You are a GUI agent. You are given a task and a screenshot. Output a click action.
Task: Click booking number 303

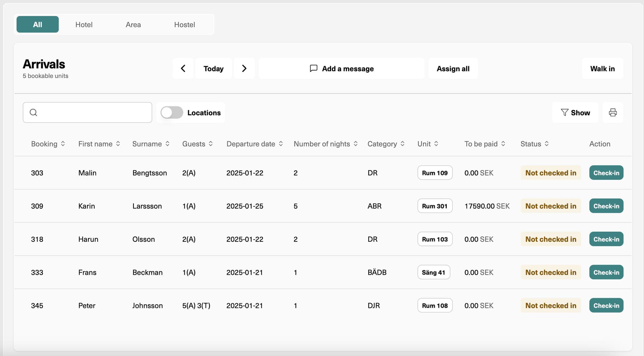37,173
